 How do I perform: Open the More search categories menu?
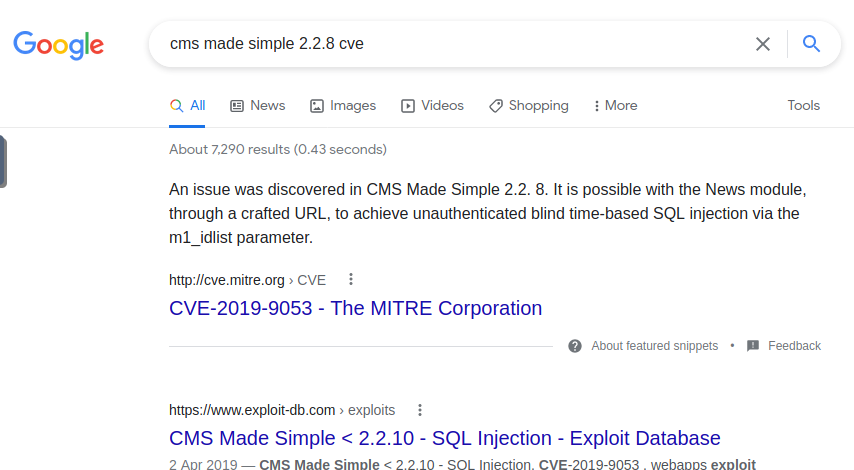[615, 106]
